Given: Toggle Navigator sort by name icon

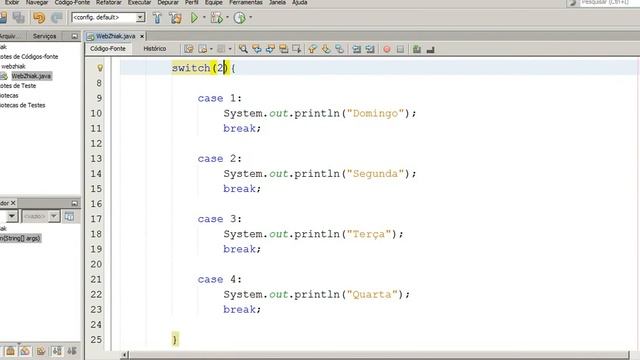Looking at the screenshot, I should coord(57,351).
